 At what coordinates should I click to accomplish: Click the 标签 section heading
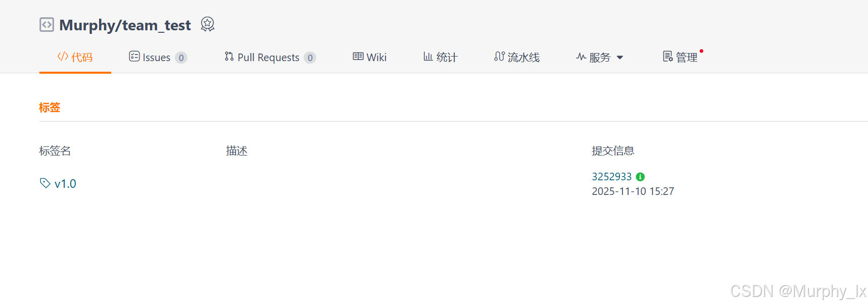pyautogui.click(x=50, y=108)
